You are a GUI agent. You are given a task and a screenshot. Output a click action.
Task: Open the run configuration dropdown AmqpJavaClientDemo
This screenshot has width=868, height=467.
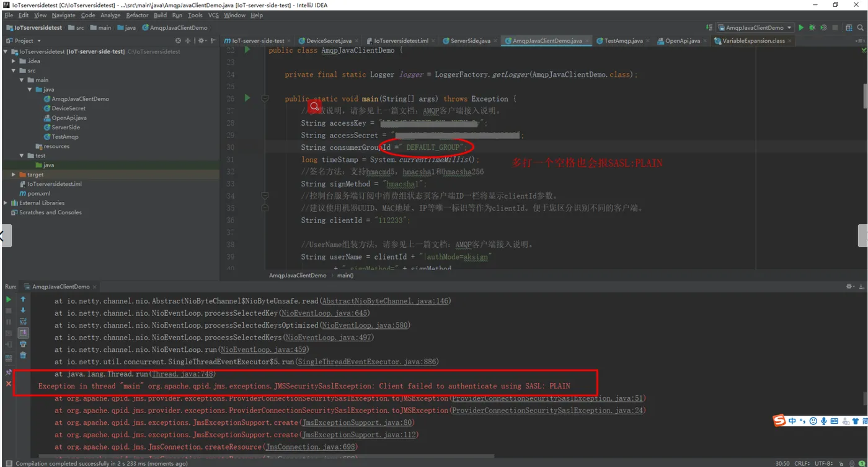click(755, 28)
